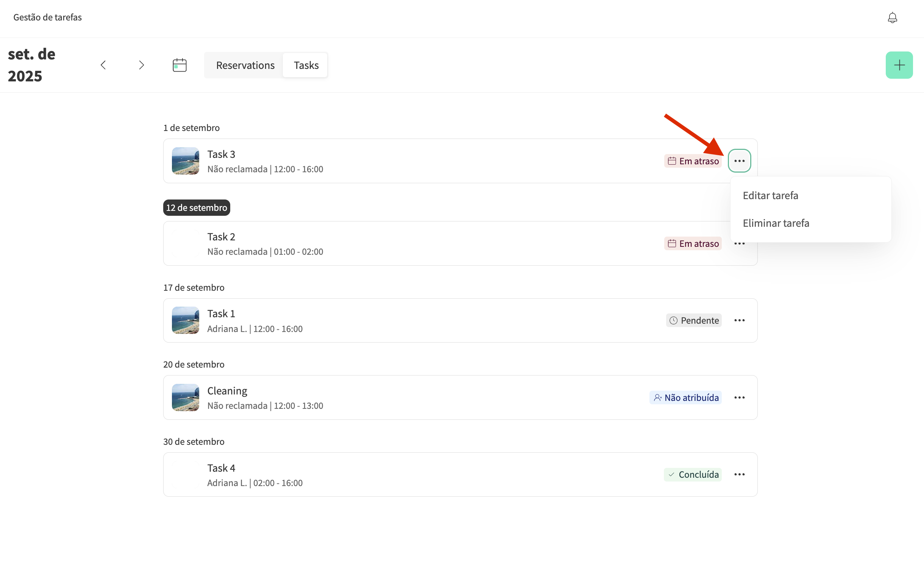Click the Concluída status badge

(693, 475)
